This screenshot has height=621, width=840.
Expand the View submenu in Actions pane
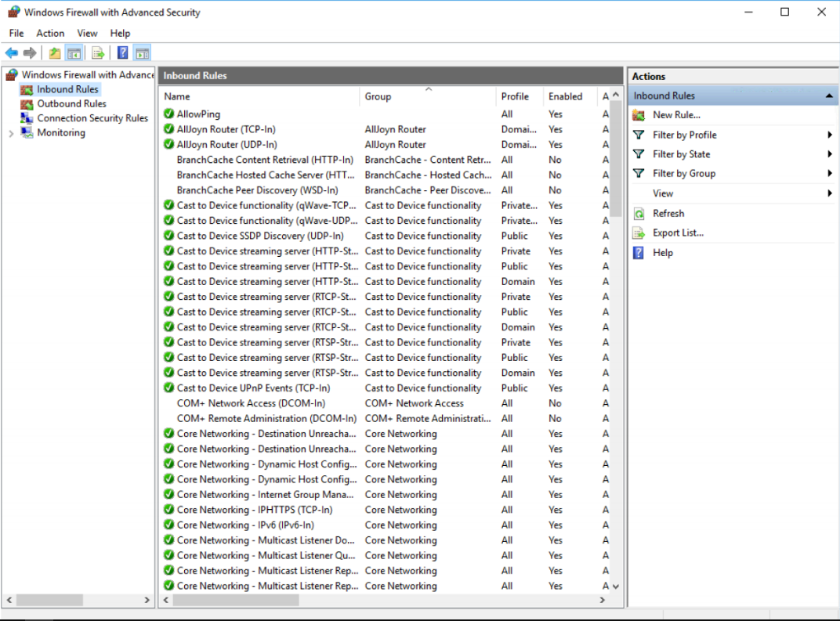coord(732,193)
